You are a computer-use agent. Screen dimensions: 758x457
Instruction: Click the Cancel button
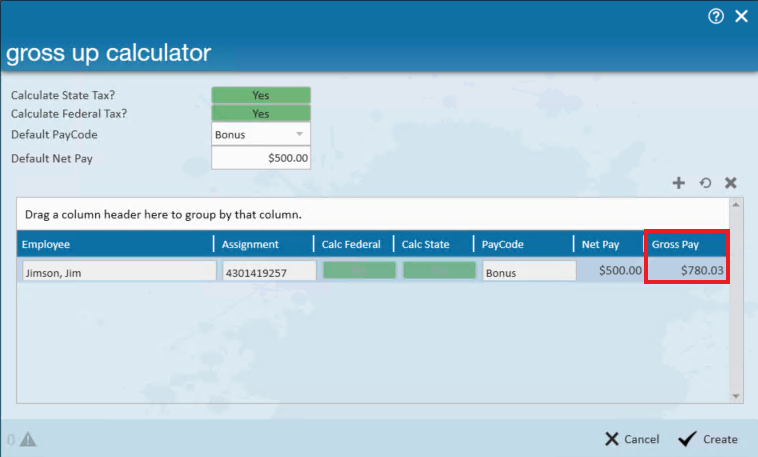pos(632,439)
